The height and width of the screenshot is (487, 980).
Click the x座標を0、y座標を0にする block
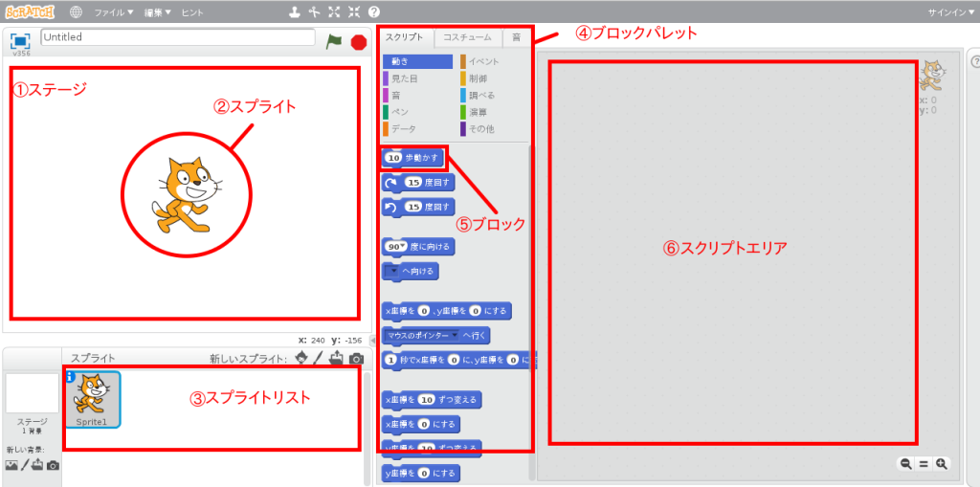(447, 311)
